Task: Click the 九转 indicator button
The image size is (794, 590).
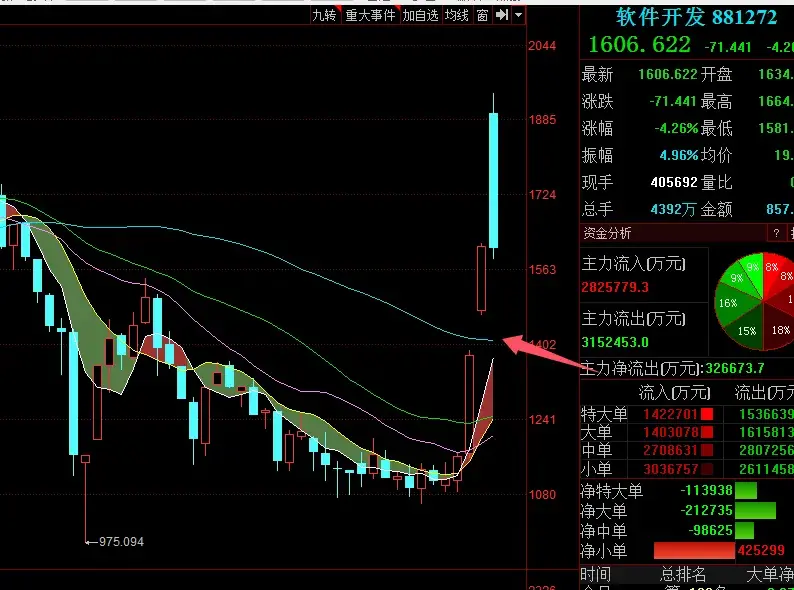Action: (324, 15)
